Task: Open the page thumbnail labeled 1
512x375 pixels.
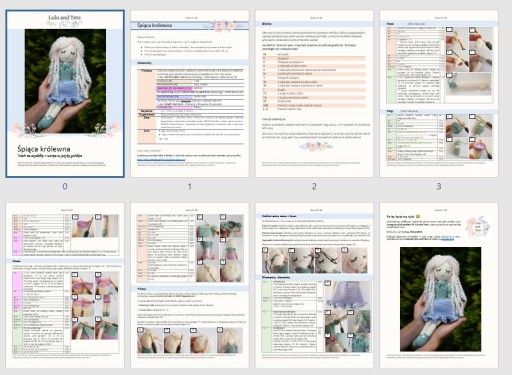Action: click(190, 94)
